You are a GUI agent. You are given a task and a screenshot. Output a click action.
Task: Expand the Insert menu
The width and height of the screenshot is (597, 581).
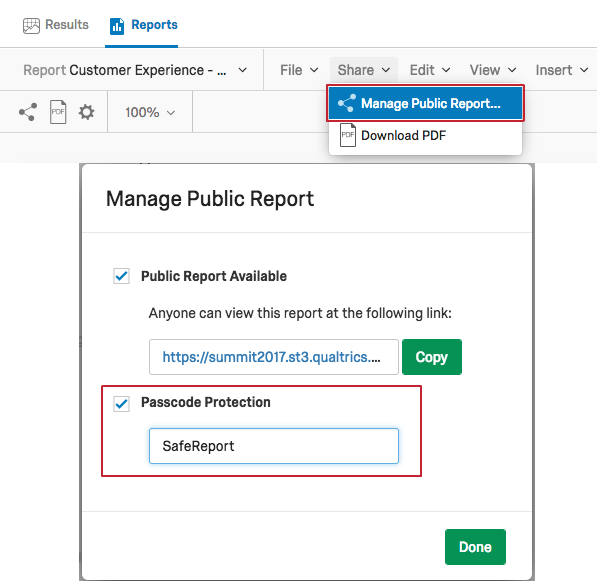[x=562, y=70]
